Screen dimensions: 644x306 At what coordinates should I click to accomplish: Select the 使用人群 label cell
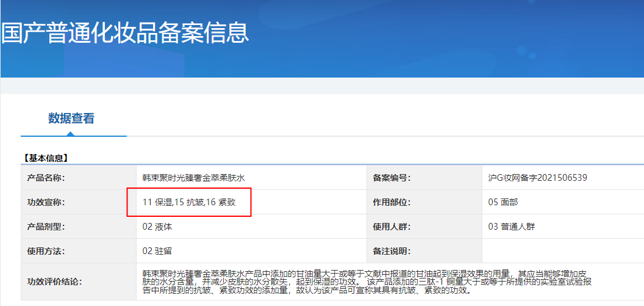pos(392,227)
